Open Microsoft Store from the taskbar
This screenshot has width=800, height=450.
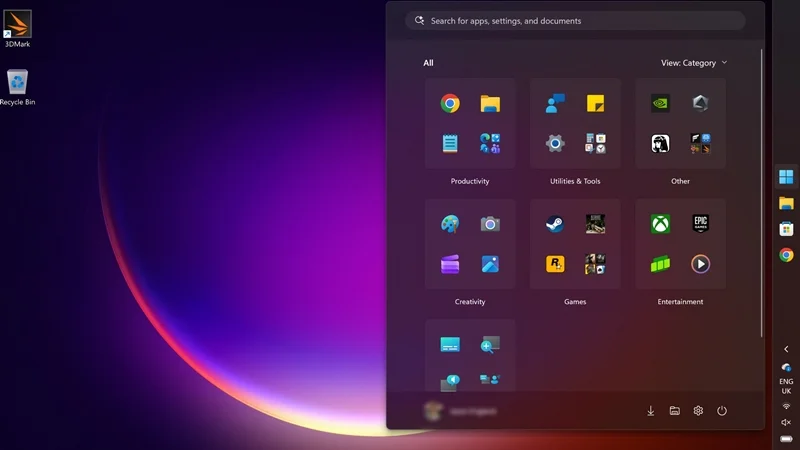point(786,229)
